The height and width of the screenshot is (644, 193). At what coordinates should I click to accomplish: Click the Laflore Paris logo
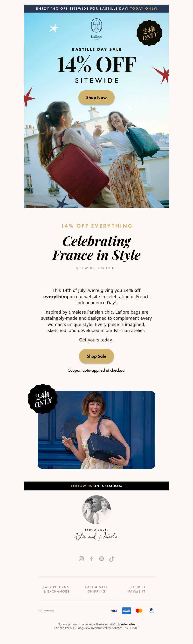coord(96,29)
